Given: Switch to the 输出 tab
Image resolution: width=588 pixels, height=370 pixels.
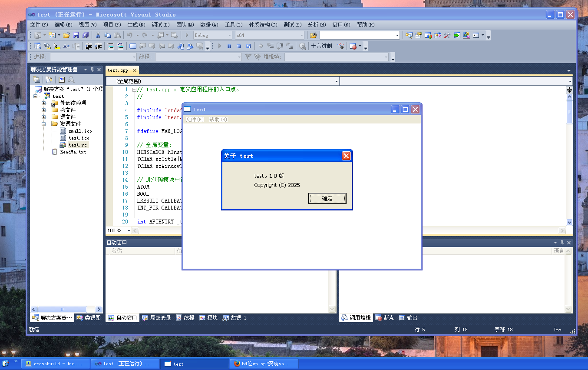Looking at the screenshot, I should 408,318.
